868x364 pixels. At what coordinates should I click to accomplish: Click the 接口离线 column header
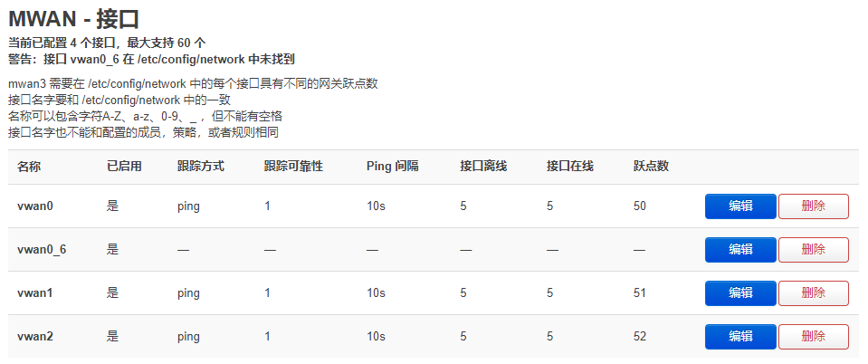point(483,167)
